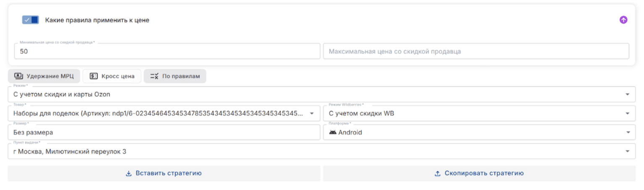Click the banknote icon on Удержание МРЦ
The width and height of the screenshot is (644, 190).
pos(18,76)
